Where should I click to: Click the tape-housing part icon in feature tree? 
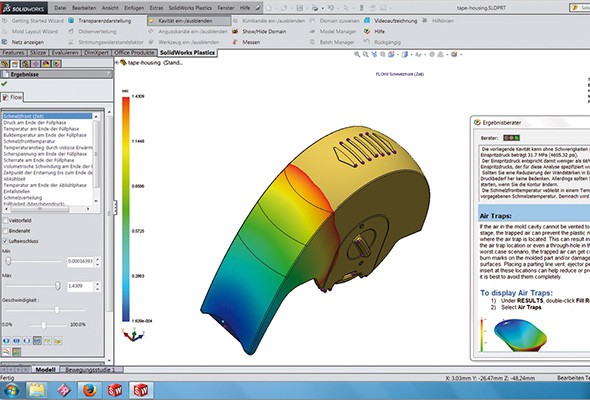click(123, 62)
